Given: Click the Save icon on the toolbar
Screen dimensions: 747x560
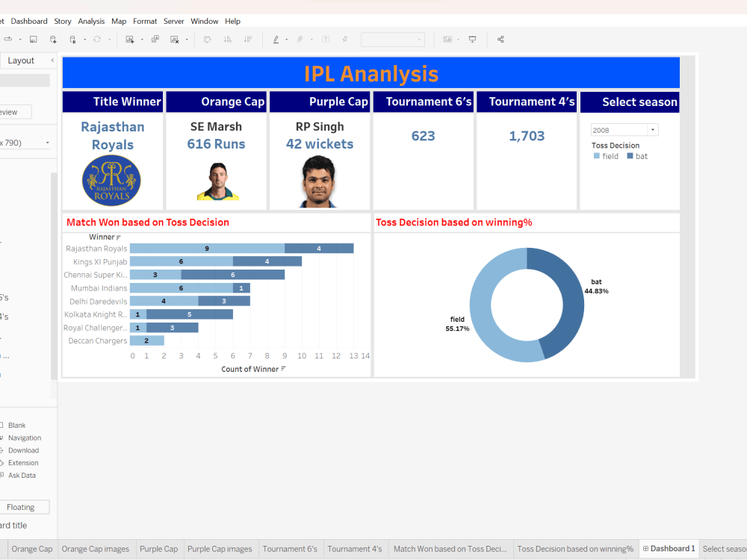Looking at the screenshot, I should pyautogui.click(x=34, y=39).
